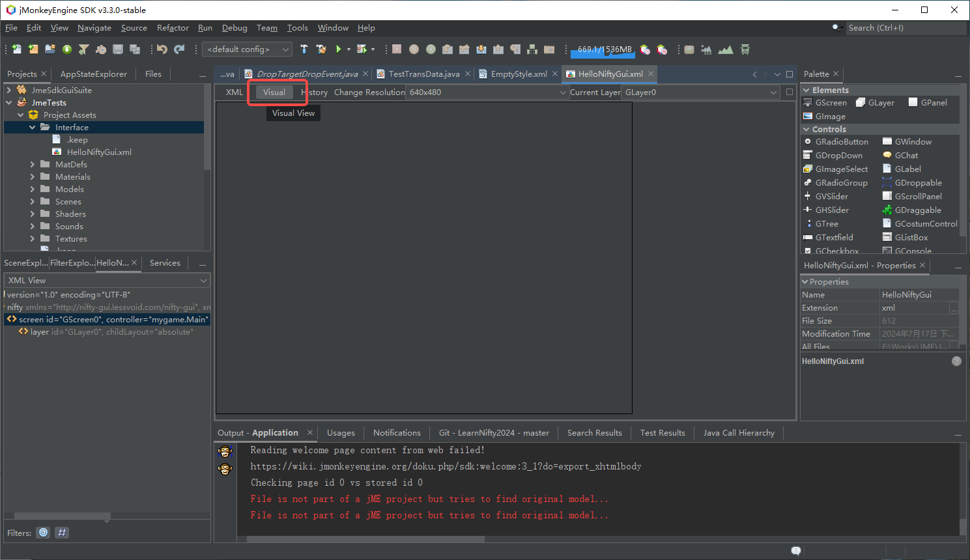This screenshot has height=560, width=970.
Task: Select the GPanel palette element
Action: 928,103
